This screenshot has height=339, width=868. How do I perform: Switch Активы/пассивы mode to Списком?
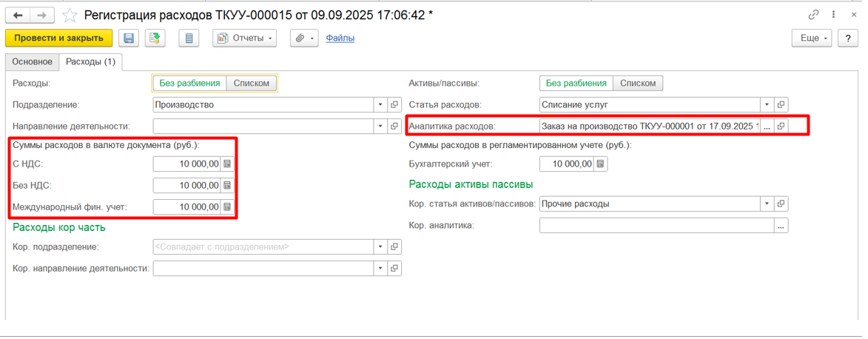638,83
